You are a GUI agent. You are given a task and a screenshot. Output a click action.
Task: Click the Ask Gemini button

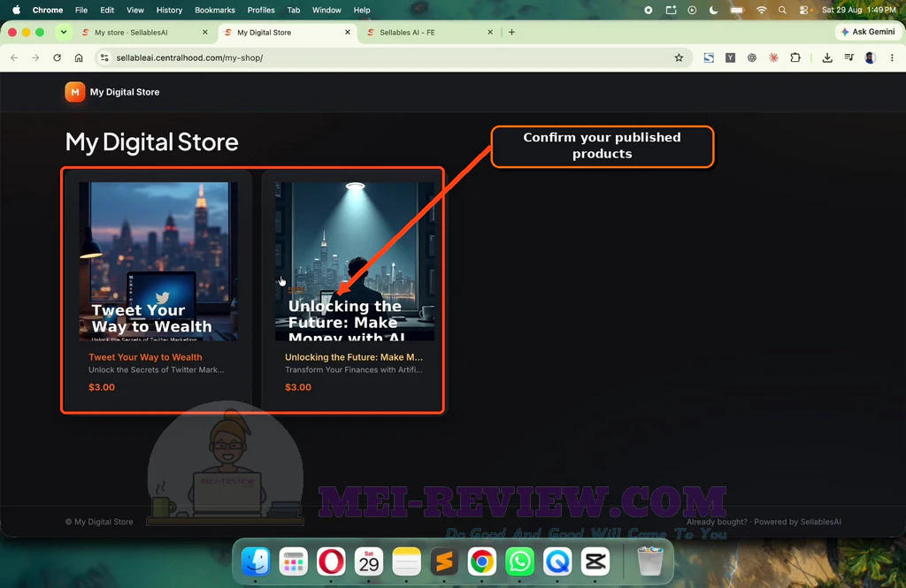pos(868,32)
